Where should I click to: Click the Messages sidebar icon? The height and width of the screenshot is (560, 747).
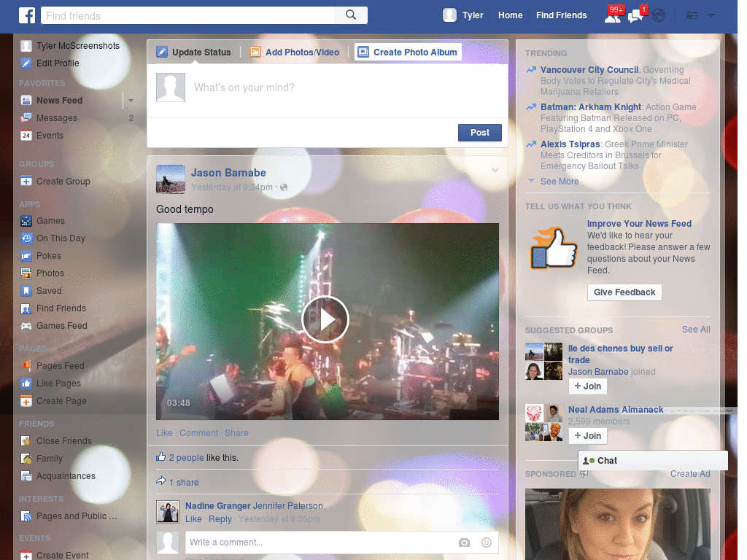26,117
